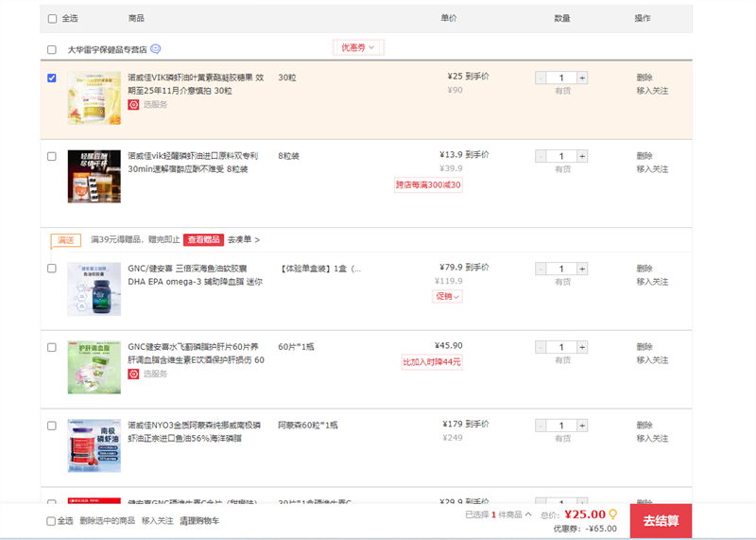
Task: Click the store customer service chat icon
Action: click(156, 49)
